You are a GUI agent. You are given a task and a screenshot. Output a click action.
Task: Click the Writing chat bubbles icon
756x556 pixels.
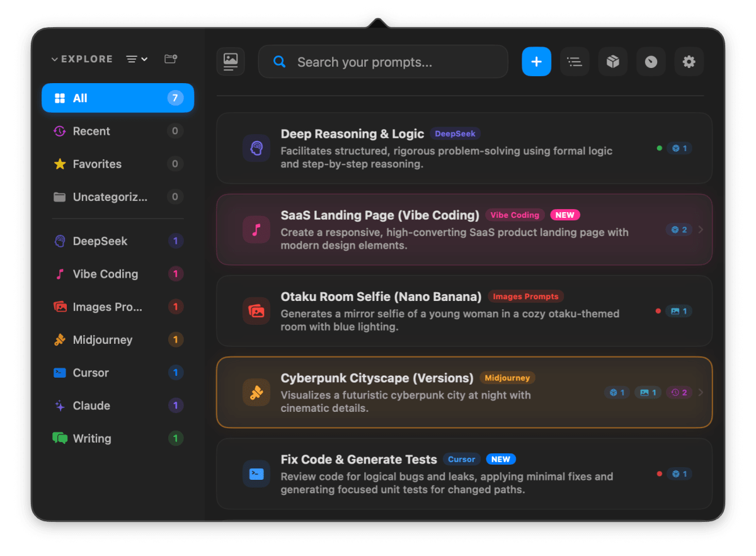coord(60,438)
